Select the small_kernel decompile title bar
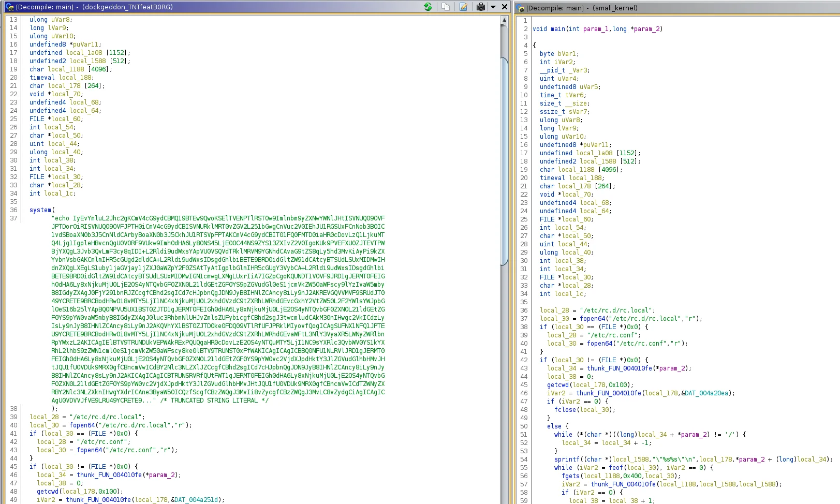Viewport: 840px width, 504px height. click(678, 8)
